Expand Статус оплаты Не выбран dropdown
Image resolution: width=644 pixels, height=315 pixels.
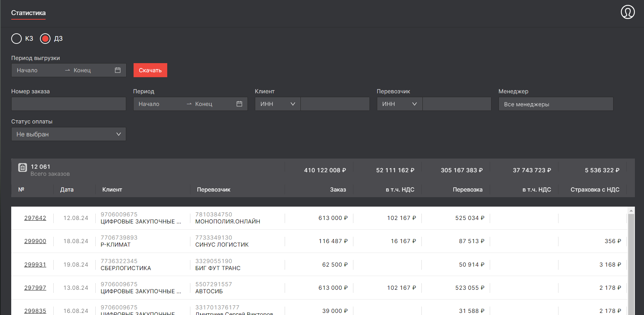click(69, 134)
